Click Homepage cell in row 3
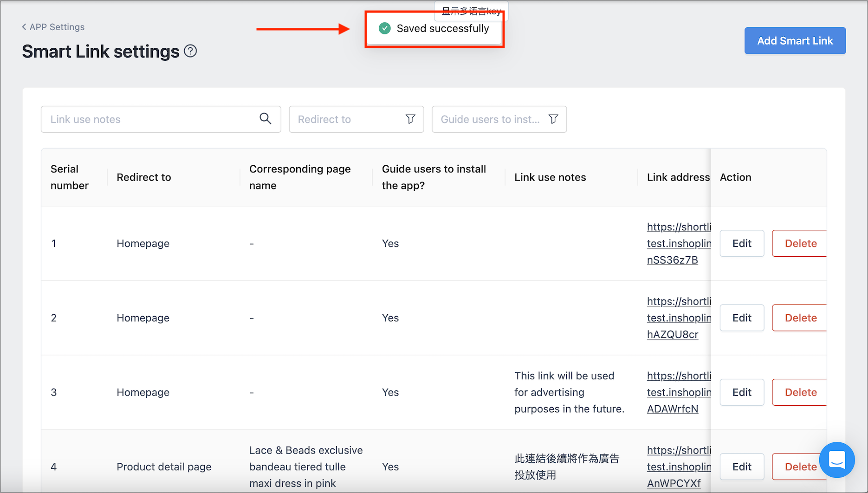 point(143,392)
